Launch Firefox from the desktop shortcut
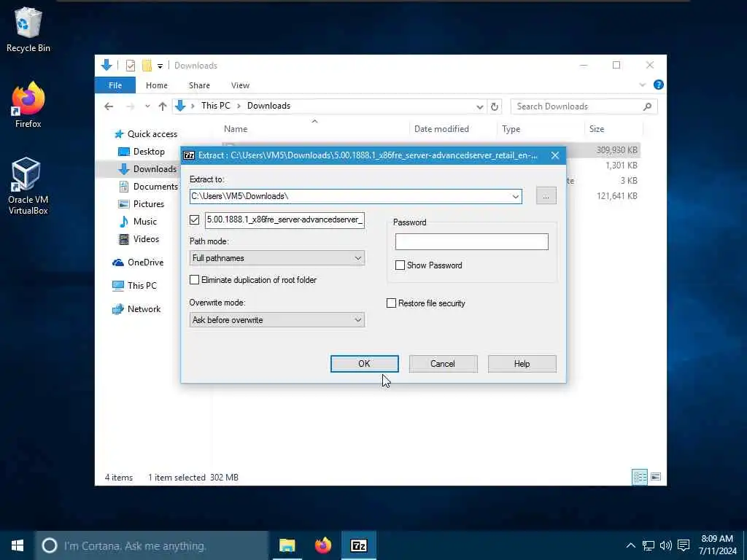This screenshot has height=560, width=747. click(28, 105)
